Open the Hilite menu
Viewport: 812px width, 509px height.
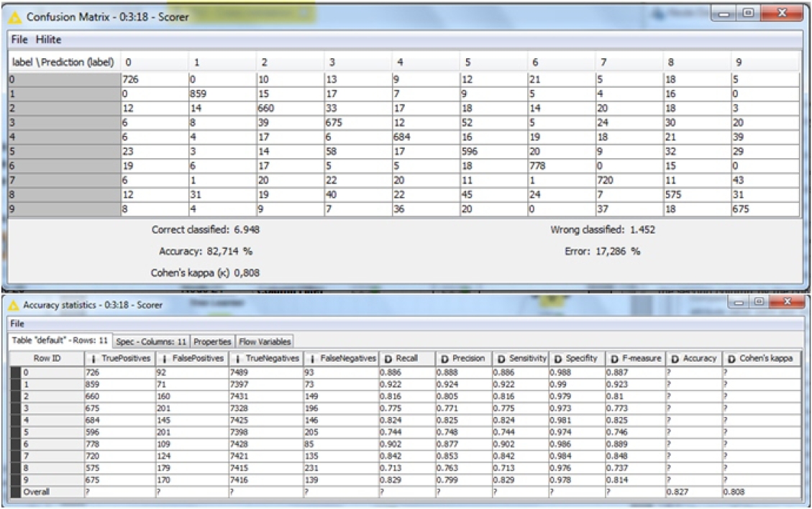click(48, 39)
